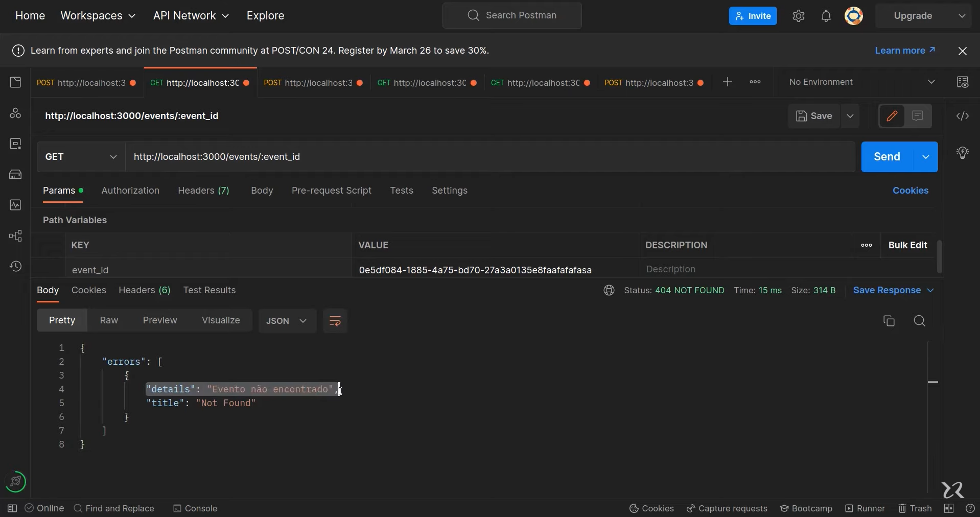Open the No Environment selector
This screenshot has height=517, width=980.
[861, 82]
